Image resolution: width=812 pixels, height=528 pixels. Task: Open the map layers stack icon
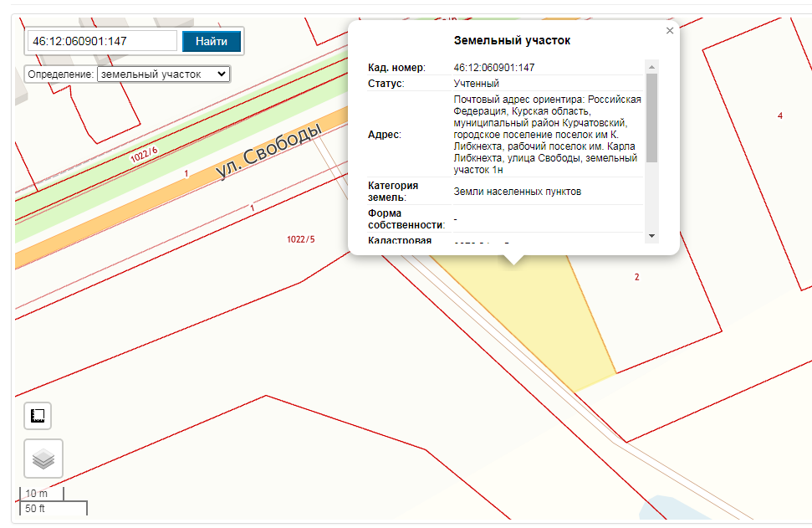[x=43, y=459]
